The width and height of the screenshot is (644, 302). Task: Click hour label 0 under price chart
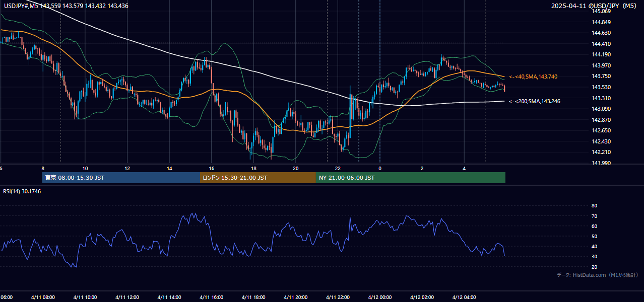[380, 168]
